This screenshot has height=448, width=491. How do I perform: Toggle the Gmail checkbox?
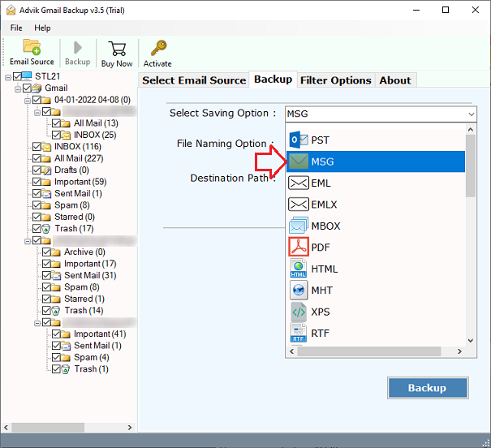tap(27, 88)
